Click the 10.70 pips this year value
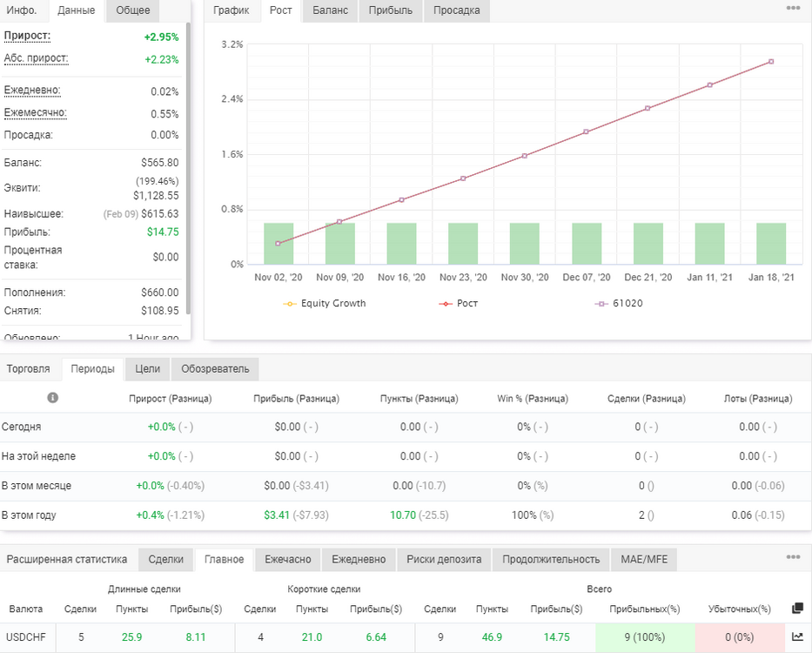This screenshot has width=812, height=653. click(403, 515)
